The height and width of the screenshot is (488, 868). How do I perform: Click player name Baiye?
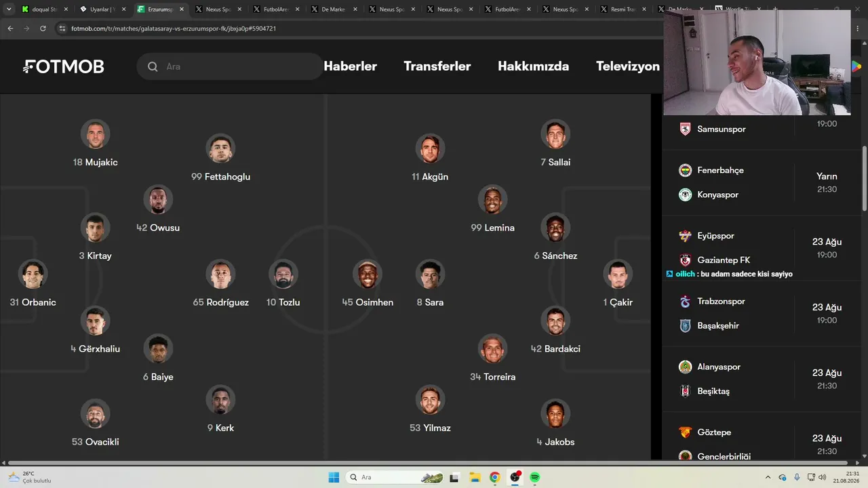click(162, 377)
